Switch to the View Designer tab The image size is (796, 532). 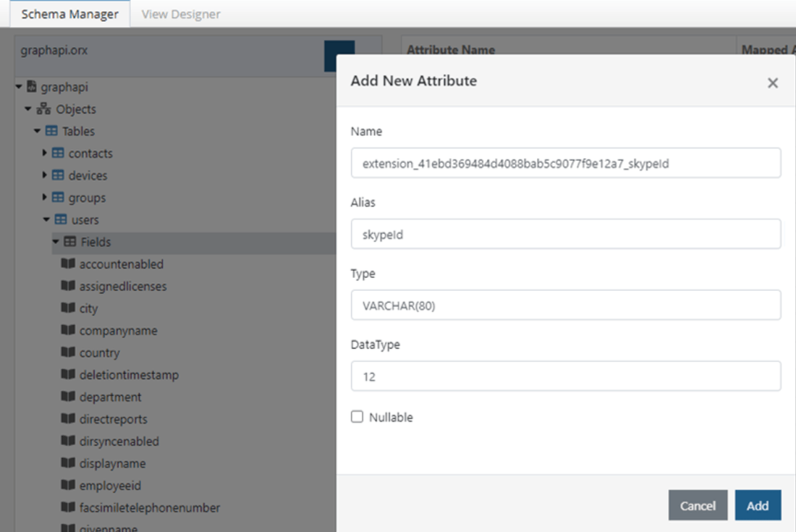(x=181, y=14)
